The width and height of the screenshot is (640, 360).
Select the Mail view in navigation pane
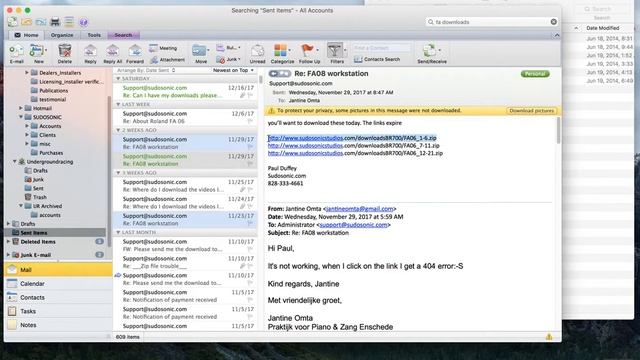click(x=58, y=270)
